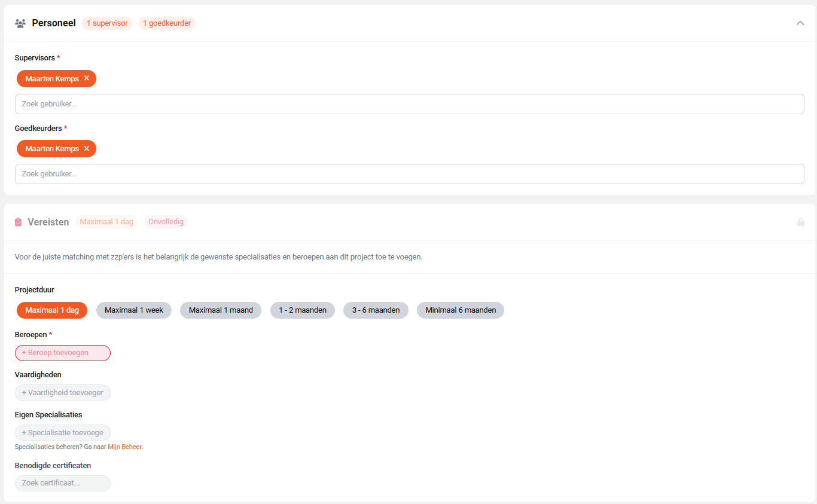The width and height of the screenshot is (817, 504).
Task: Select 3 - 6 maanden duration
Action: click(376, 310)
